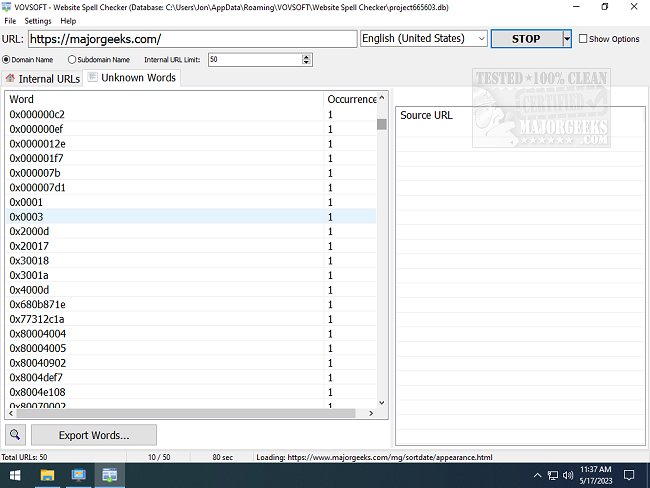Click the horizontal scroll left arrow
This screenshot has width=650, height=488.
pos(11,413)
